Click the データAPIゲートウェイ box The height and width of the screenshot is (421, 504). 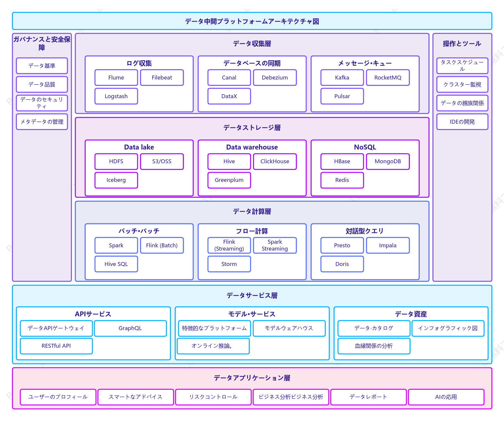coord(56,328)
